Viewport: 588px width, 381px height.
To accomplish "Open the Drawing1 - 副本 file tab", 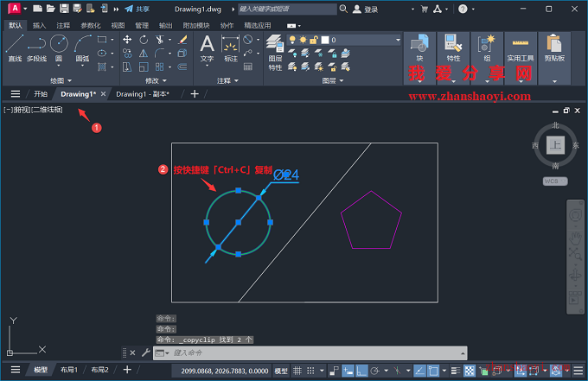I will coord(143,94).
